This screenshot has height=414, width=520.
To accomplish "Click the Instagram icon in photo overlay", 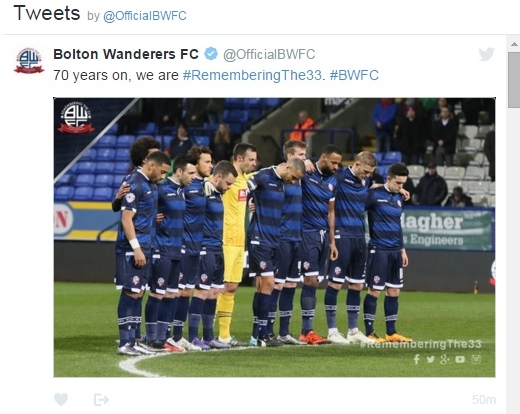I will (477, 359).
